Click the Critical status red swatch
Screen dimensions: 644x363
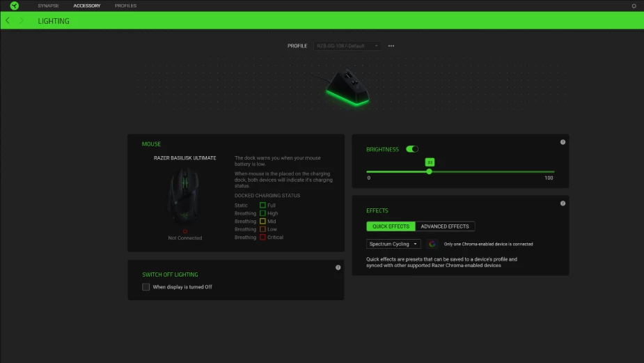[262, 237]
